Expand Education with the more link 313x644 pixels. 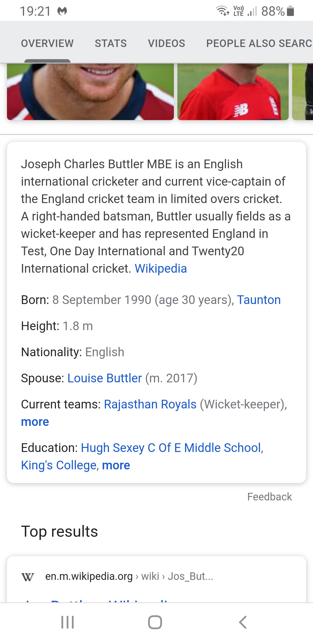116,465
